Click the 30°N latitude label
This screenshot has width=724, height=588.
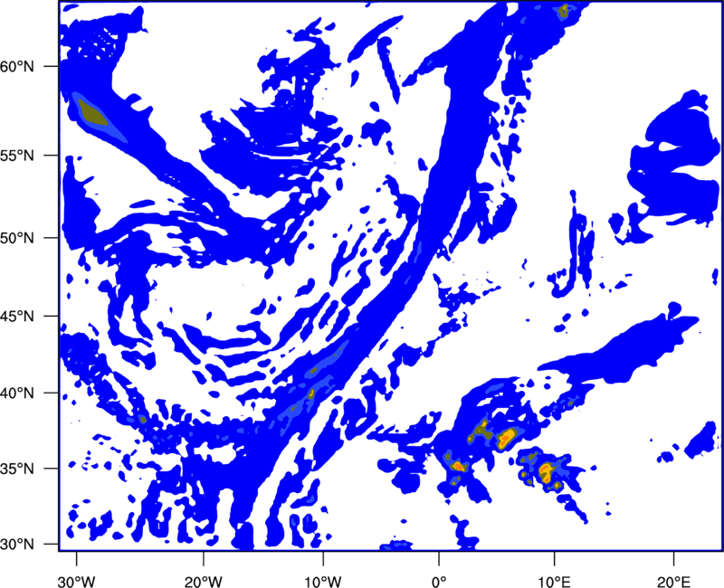[17, 545]
